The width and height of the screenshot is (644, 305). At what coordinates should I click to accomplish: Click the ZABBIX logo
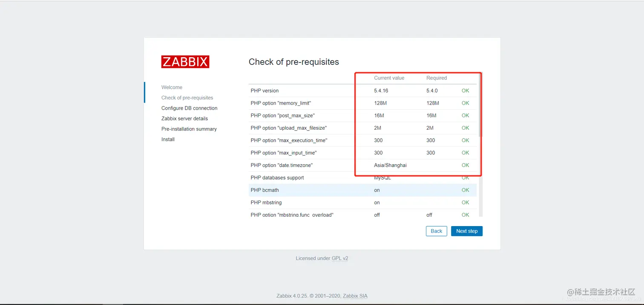pyautogui.click(x=185, y=62)
